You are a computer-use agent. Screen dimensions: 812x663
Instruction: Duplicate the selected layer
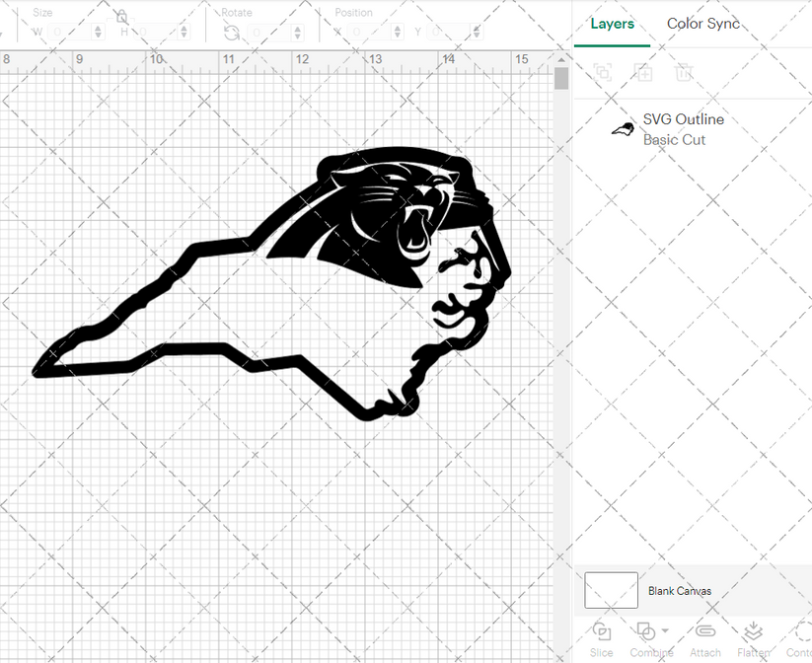click(644, 73)
